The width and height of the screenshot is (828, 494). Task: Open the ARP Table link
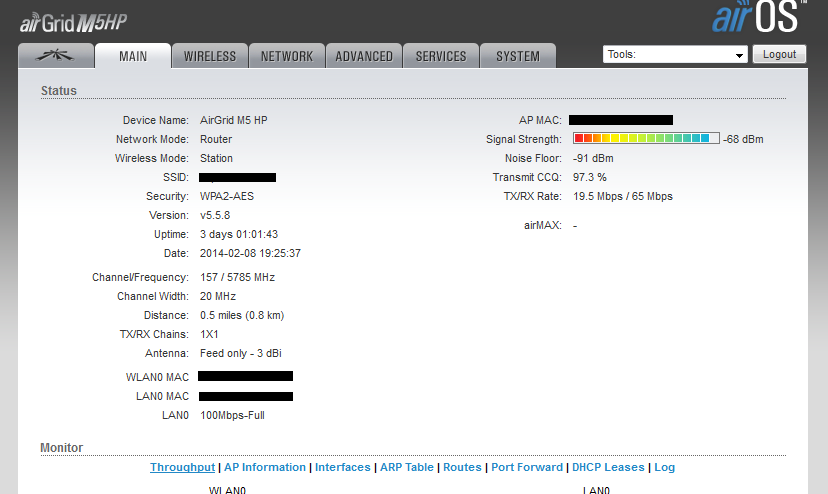click(407, 467)
